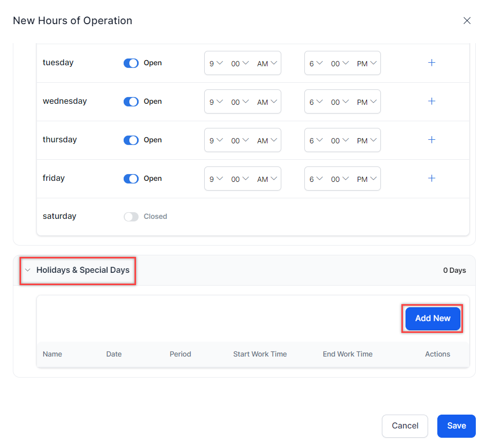Viewport: 483px width, 448px height.
Task: Add a time slot for wednesday
Action: (x=432, y=101)
